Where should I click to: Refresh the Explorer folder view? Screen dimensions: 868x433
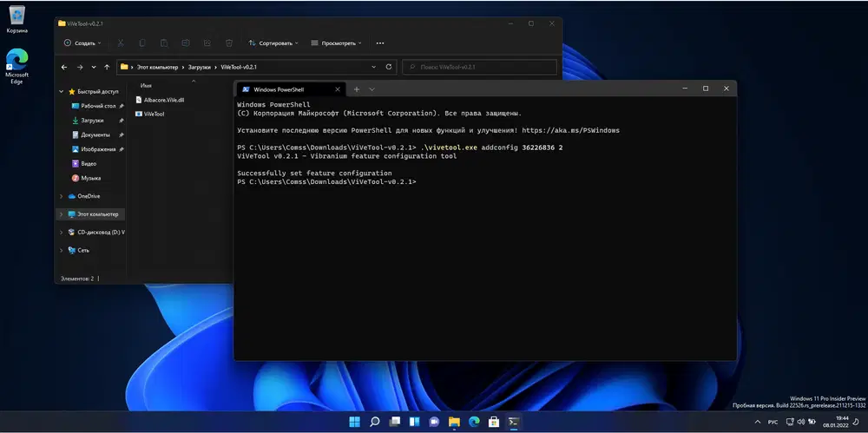point(389,67)
